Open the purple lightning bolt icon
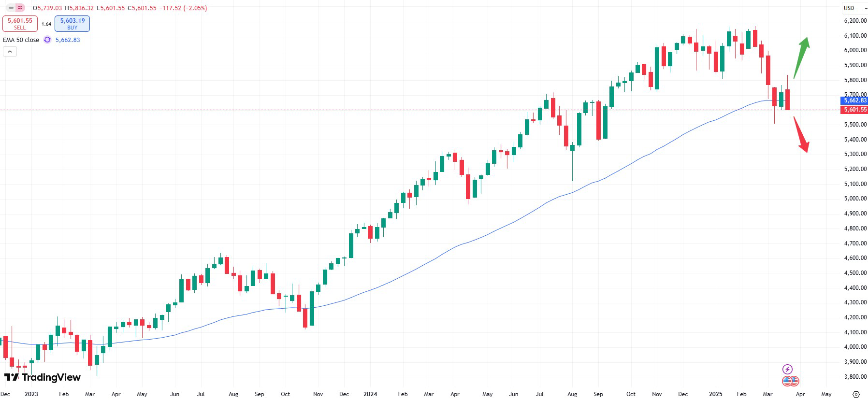Viewport: 868px width, 400px height. click(x=787, y=370)
